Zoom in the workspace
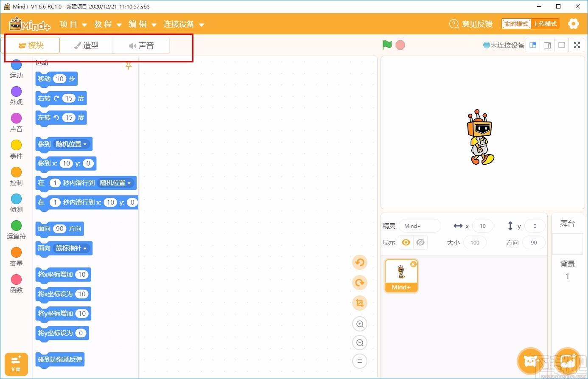The width and height of the screenshot is (588, 379). (x=360, y=324)
